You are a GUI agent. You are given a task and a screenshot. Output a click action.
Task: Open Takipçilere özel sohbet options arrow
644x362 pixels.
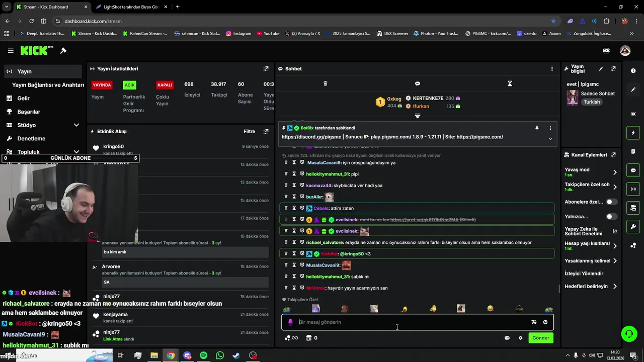pos(615,187)
